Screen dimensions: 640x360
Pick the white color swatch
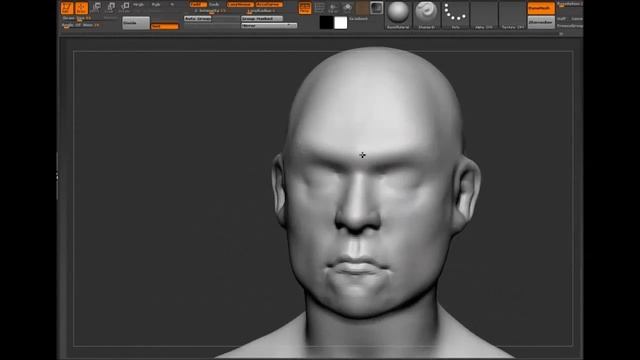pyautogui.click(x=340, y=22)
